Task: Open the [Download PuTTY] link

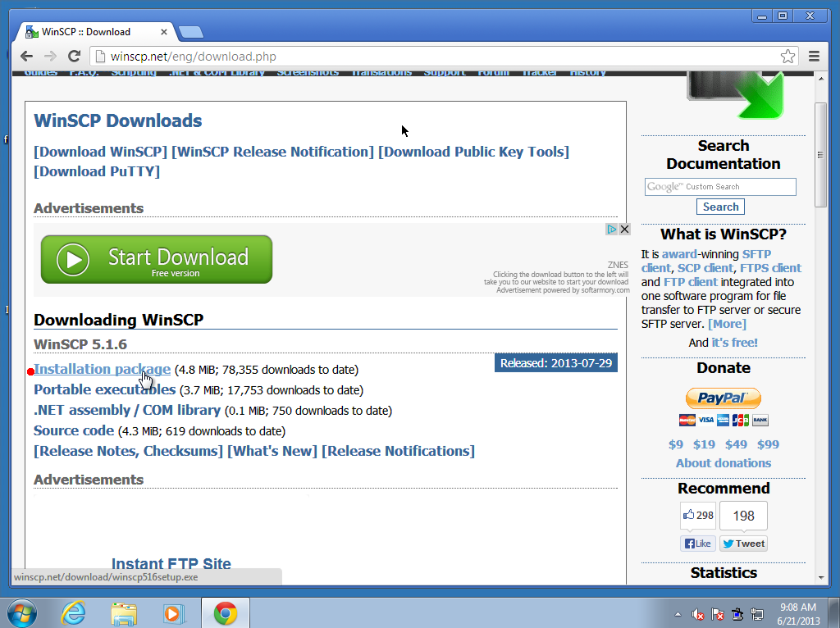Action: [97, 172]
